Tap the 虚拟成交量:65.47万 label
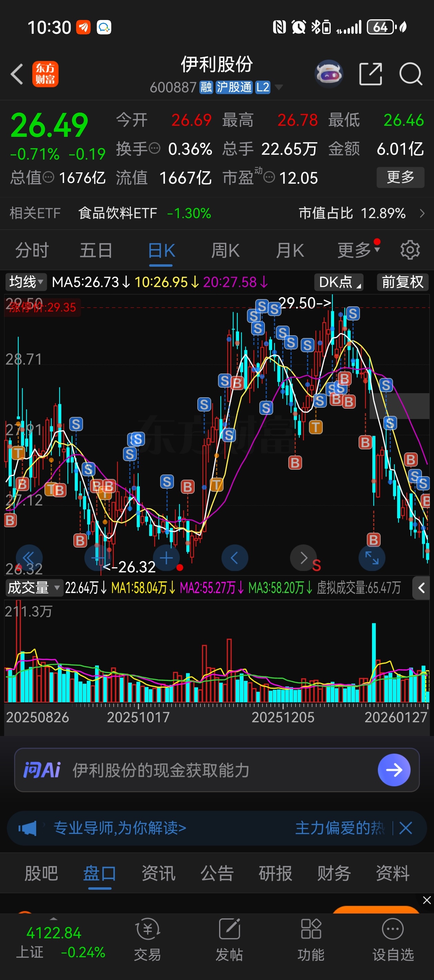The height and width of the screenshot is (980, 434). [359, 588]
